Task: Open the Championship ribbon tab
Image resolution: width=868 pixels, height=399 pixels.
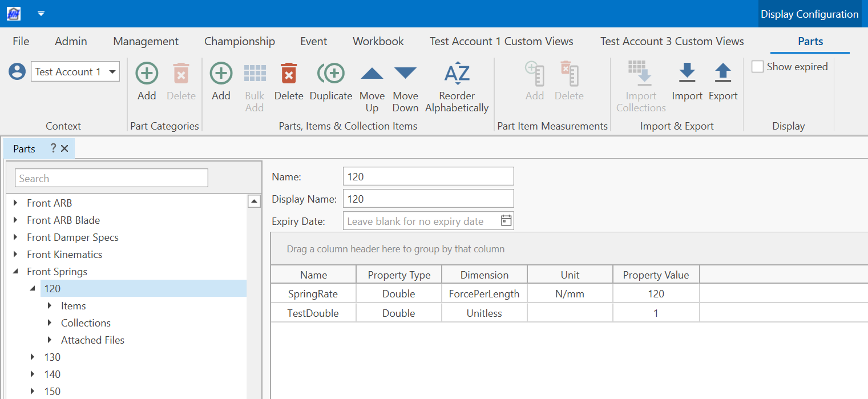Action: 239,41
